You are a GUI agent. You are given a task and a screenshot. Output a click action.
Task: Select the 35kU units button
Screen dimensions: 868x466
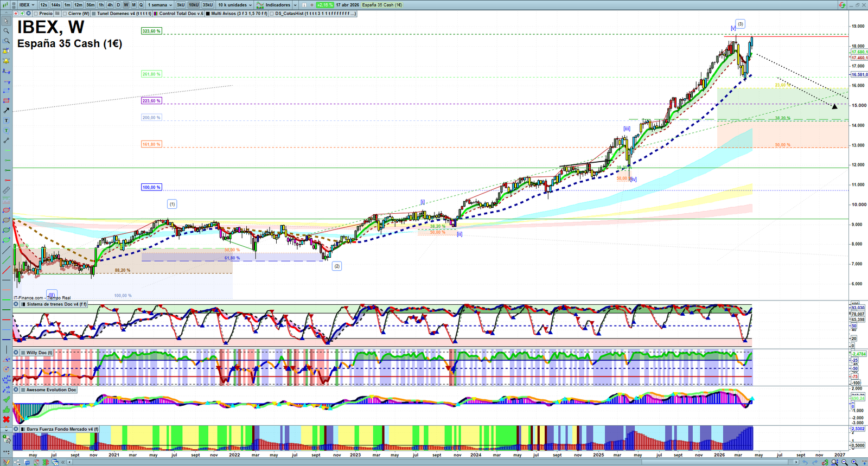[x=208, y=5]
